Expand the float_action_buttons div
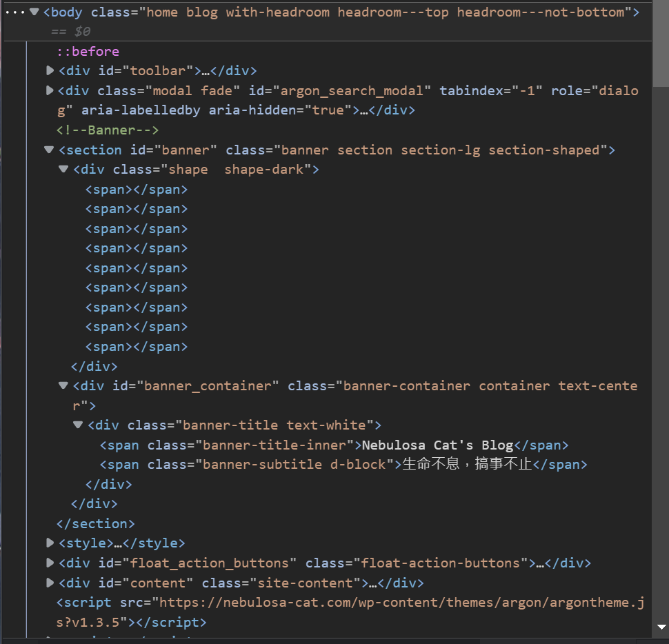The image size is (669, 644). tap(49, 563)
